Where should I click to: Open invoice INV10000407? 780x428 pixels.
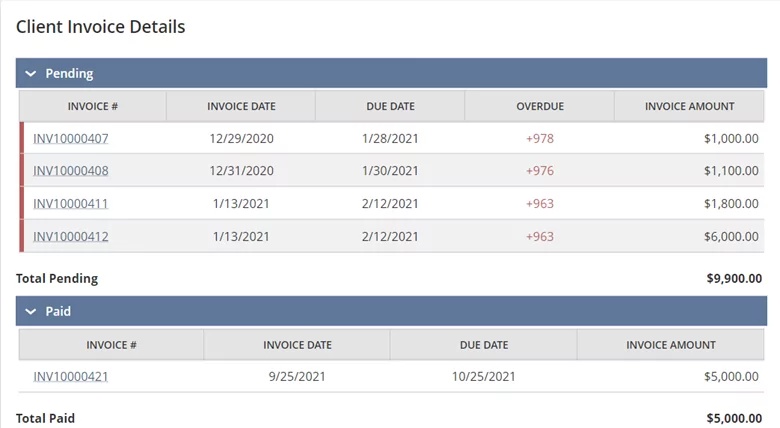[x=71, y=138]
